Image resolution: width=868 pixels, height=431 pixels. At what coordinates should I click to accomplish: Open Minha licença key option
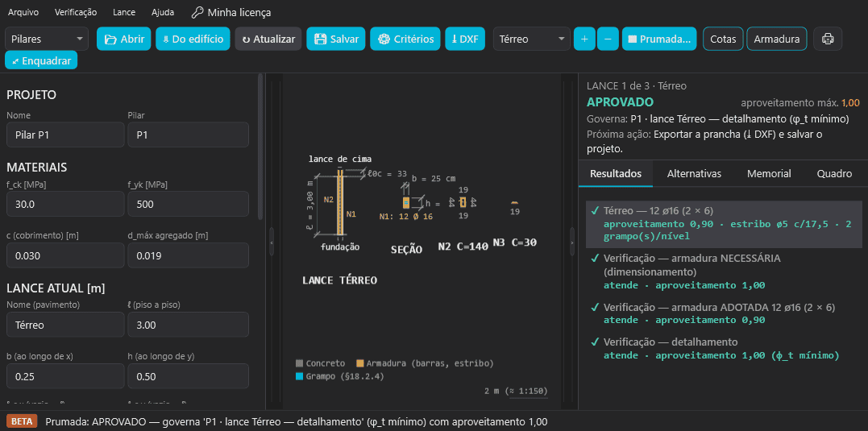click(230, 12)
